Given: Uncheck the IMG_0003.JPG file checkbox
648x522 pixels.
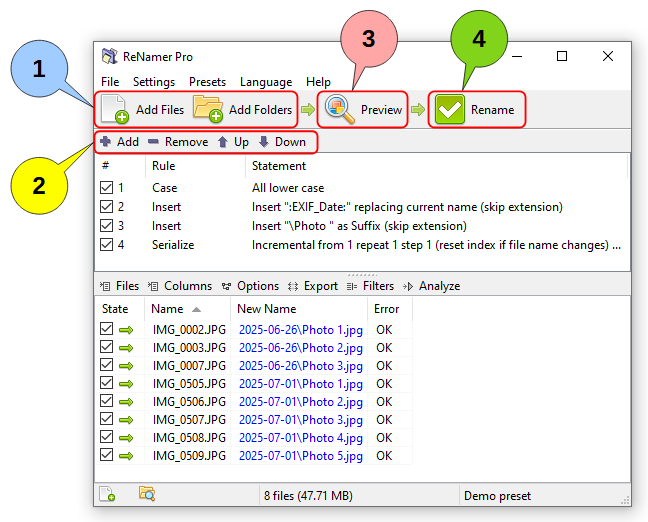Looking at the screenshot, I should point(107,347).
